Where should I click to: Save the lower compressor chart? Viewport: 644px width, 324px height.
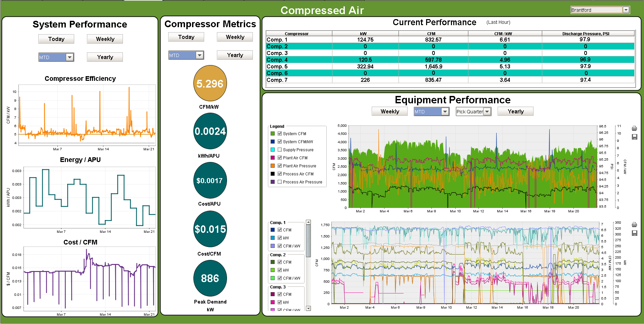tap(634, 233)
